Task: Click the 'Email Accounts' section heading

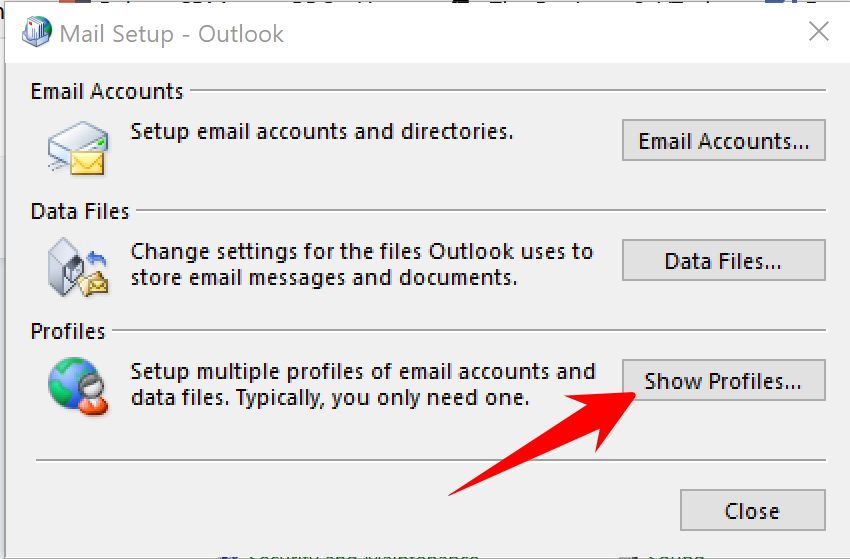Action: pyautogui.click(x=107, y=91)
